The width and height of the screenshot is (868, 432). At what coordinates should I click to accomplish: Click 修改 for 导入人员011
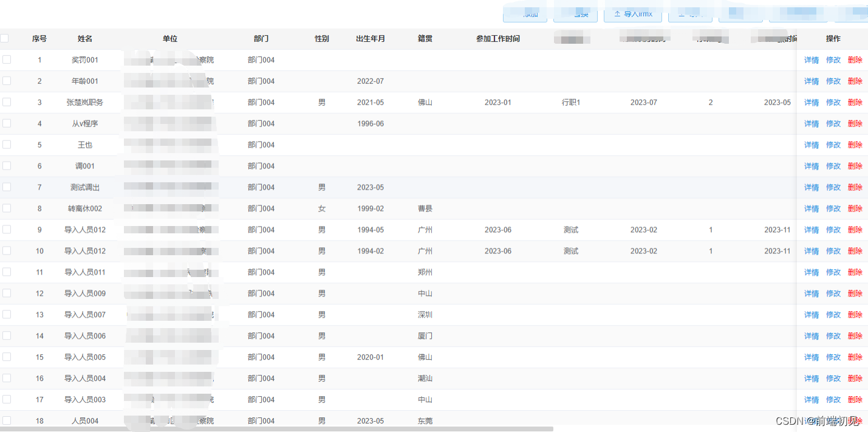pyautogui.click(x=833, y=273)
